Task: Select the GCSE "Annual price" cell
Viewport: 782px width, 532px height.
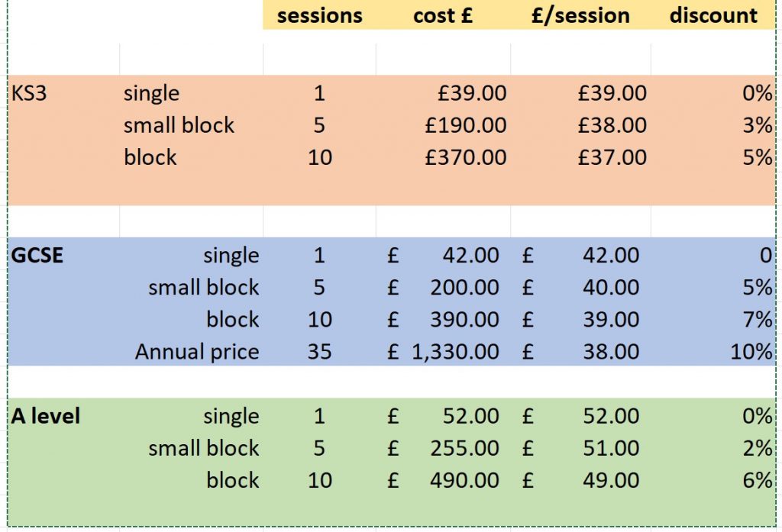Action: 197,352
